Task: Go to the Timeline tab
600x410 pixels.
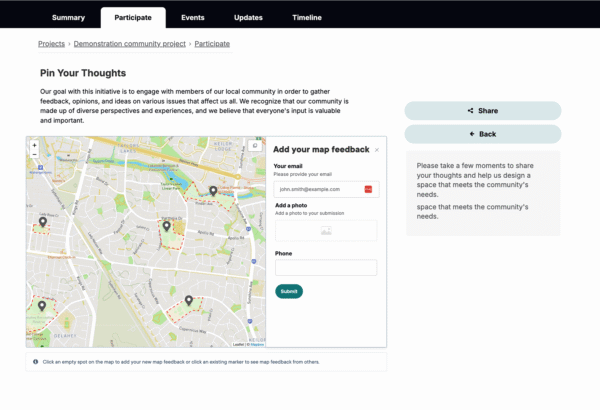Action: 307,17
